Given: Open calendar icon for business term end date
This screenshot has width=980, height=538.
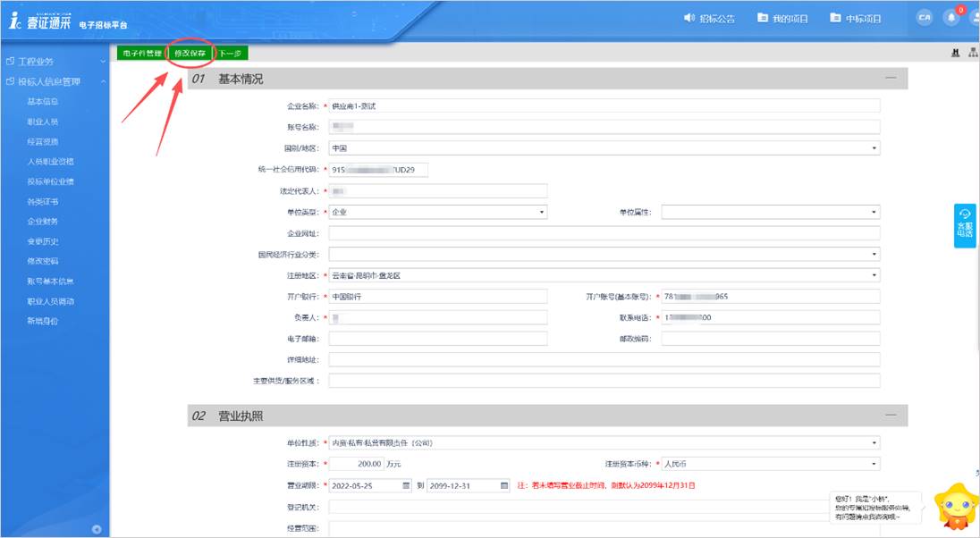Looking at the screenshot, I should [504, 485].
